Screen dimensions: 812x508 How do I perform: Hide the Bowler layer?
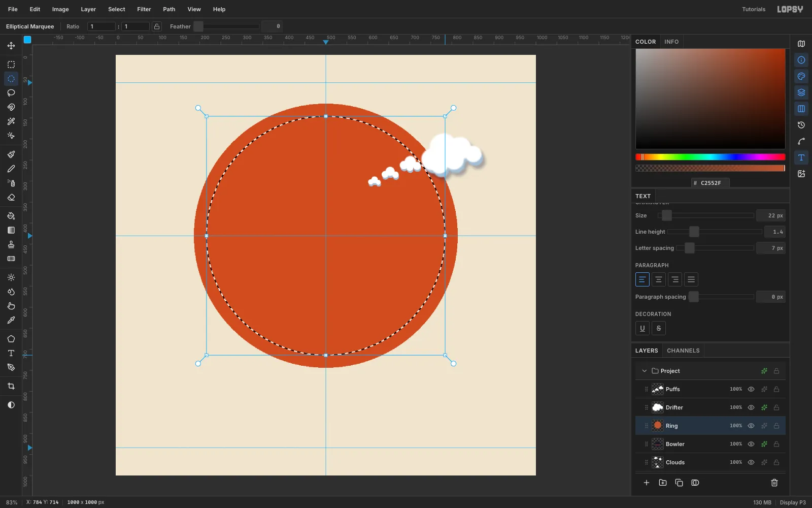click(x=751, y=444)
